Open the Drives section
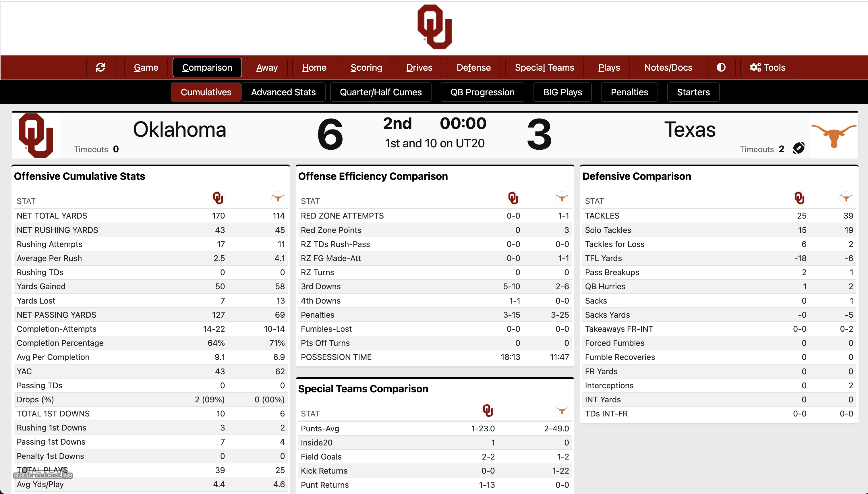Viewport: 868px width, 494px height. [x=419, y=67]
